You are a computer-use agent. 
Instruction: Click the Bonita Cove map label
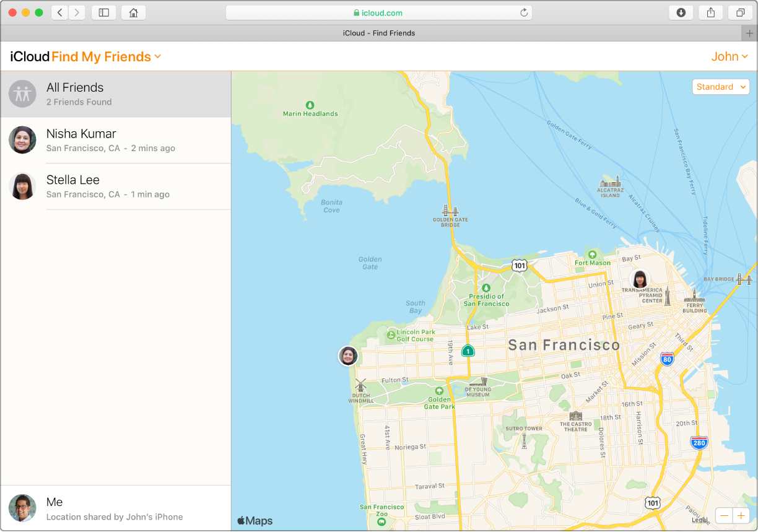(331, 206)
